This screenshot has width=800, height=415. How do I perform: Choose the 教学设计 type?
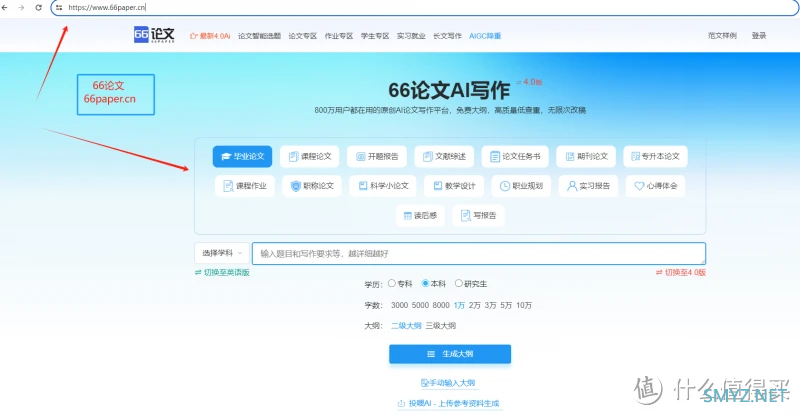454,186
